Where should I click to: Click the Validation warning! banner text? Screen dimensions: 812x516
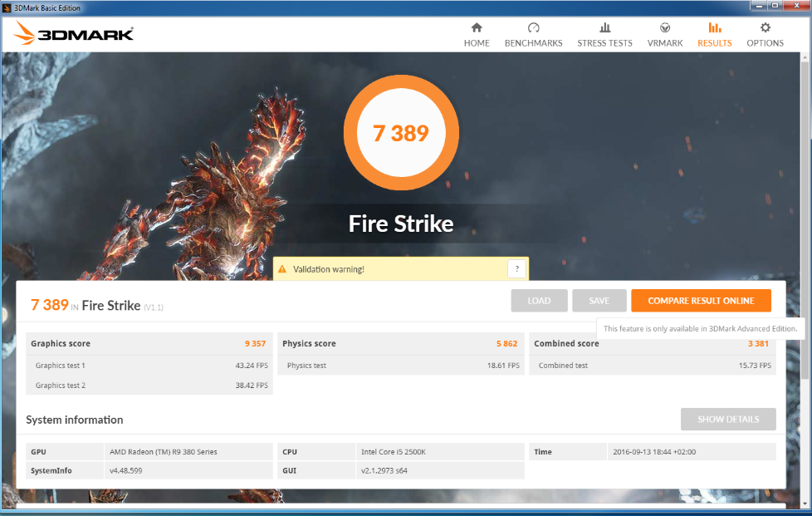328,269
